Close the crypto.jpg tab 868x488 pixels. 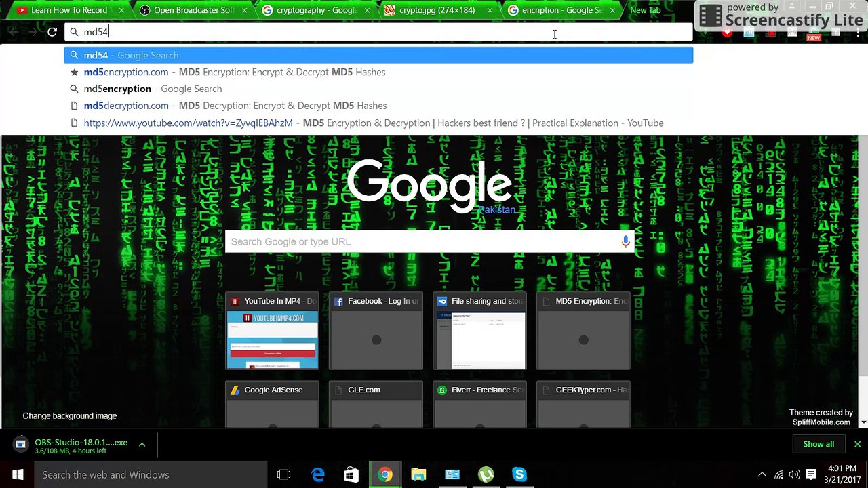point(490,10)
